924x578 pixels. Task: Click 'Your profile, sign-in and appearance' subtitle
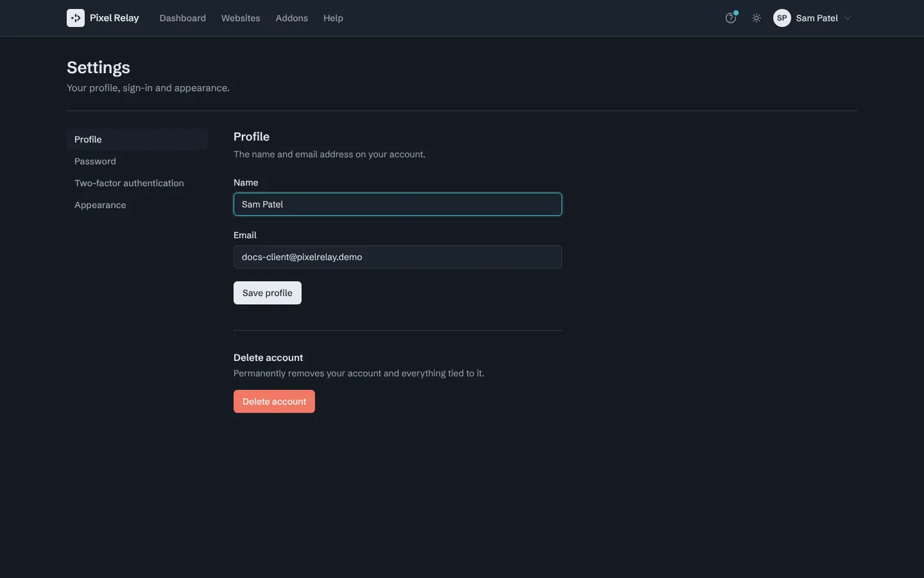148,88
